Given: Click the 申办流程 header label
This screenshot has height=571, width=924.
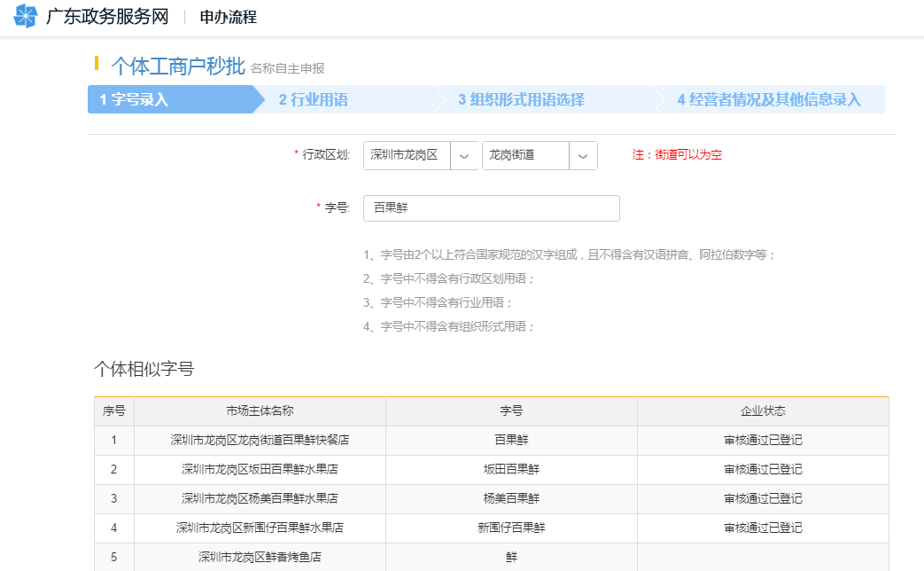Looking at the screenshot, I should click(x=228, y=17).
